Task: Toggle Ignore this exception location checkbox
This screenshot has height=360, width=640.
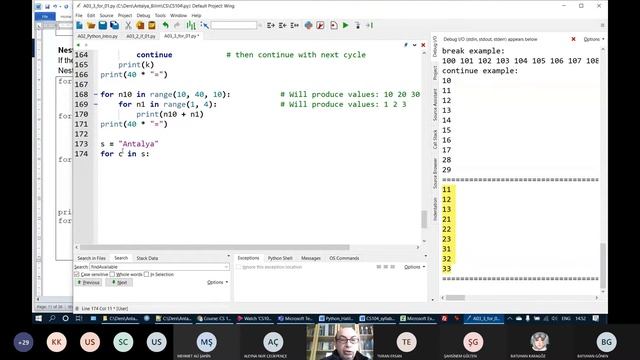Action: coord(239,267)
